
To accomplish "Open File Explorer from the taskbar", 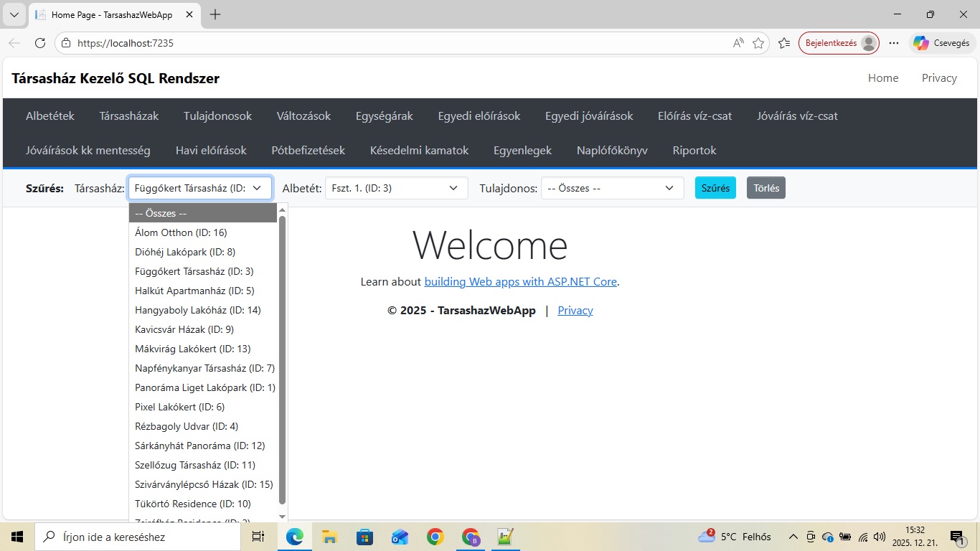I will (329, 537).
